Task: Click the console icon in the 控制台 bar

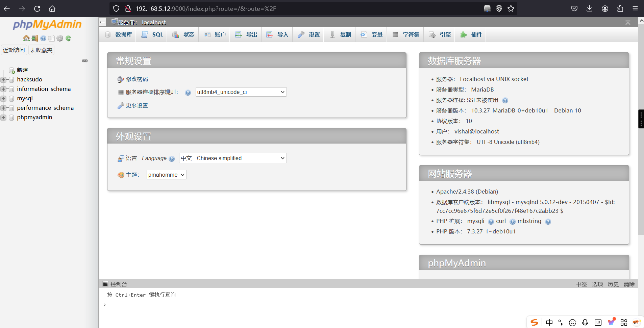Action: (x=105, y=284)
